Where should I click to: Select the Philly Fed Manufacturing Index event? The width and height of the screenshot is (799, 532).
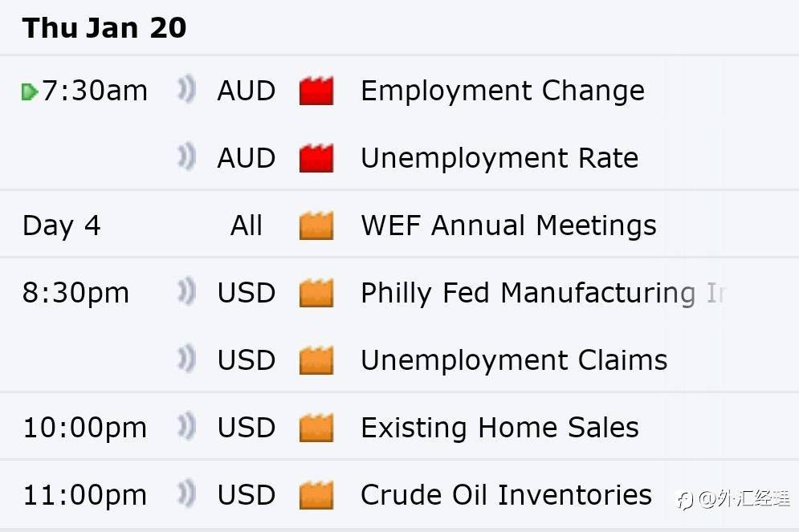543,293
